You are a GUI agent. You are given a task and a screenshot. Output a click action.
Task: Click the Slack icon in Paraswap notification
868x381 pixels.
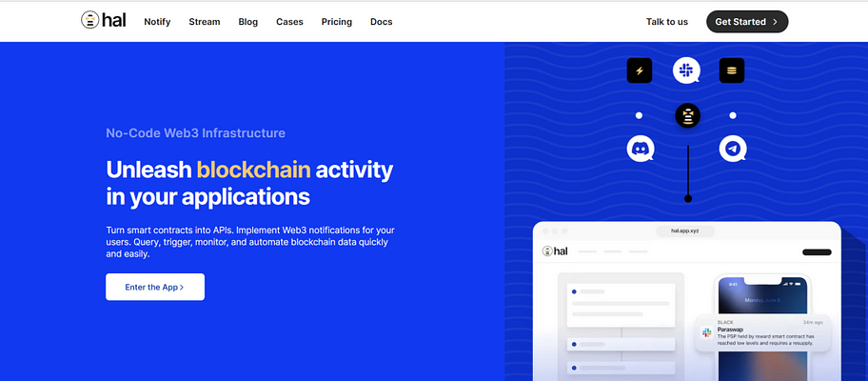click(707, 332)
